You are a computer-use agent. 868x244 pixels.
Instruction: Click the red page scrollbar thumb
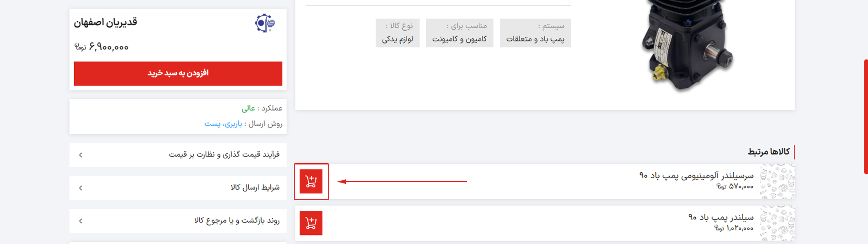(x=866, y=117)
